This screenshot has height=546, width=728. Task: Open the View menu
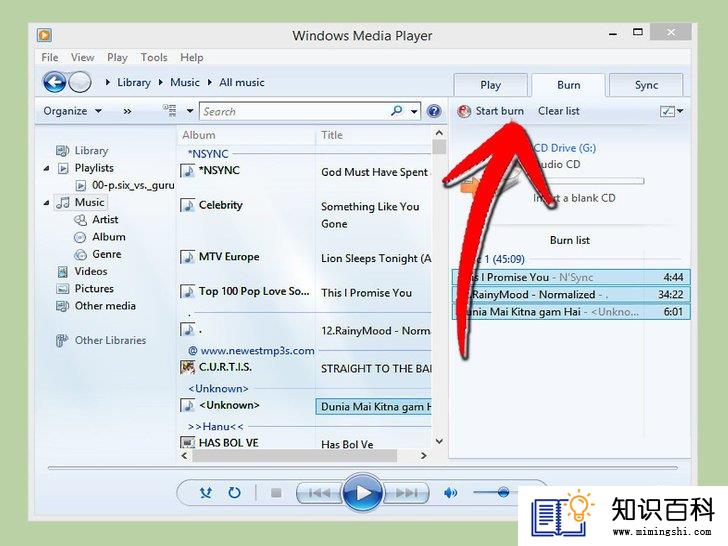[x=82, y=58]
